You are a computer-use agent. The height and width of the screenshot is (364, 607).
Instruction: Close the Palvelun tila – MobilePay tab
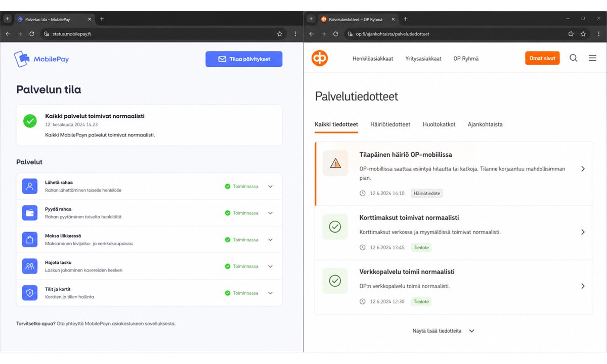[x=90, y=19]
